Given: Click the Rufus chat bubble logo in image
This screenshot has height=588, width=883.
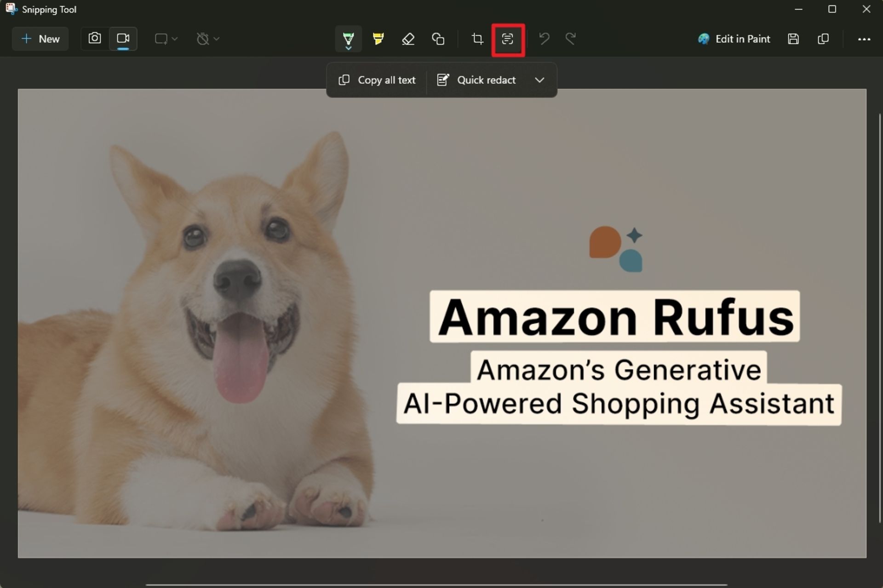Looking at the screenshot, I should pyautogui.click(x=616, y=249).
